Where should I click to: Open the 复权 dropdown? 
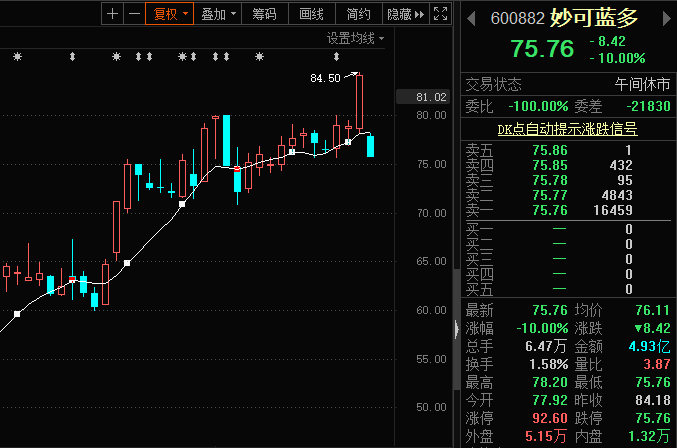tap(169, 14)
